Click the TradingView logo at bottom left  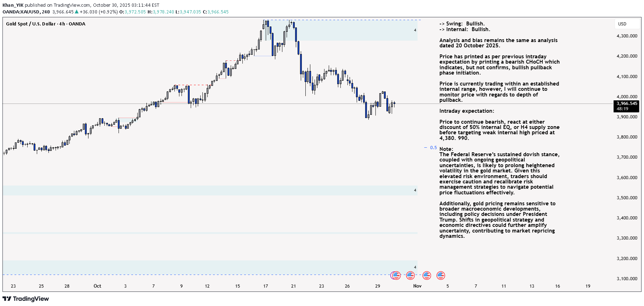(25, 299)
